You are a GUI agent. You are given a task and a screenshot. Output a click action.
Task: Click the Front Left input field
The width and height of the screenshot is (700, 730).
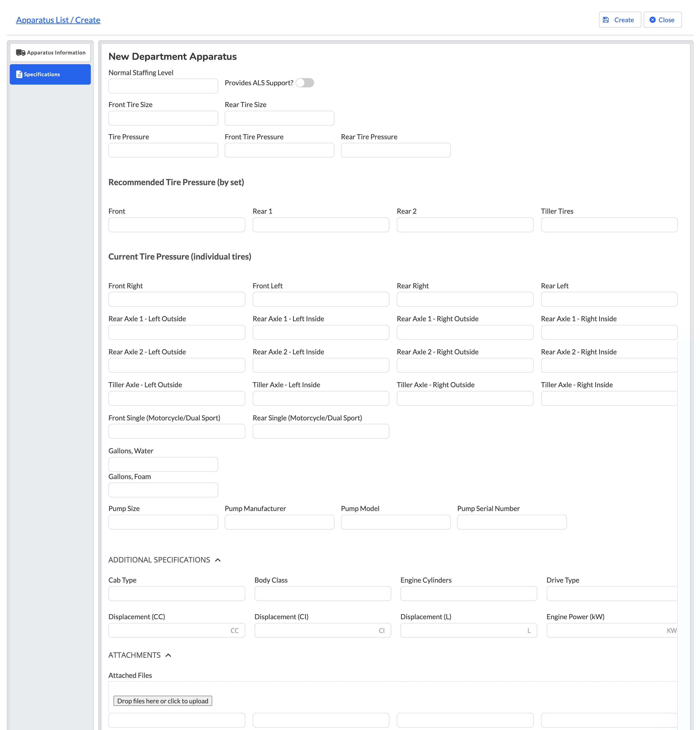click(321, 299)
